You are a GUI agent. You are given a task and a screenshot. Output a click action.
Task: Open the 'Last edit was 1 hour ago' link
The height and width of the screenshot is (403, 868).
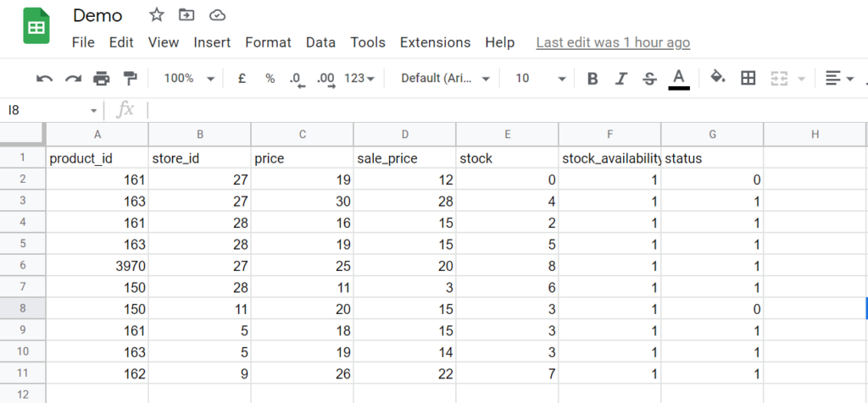point(613,42)
